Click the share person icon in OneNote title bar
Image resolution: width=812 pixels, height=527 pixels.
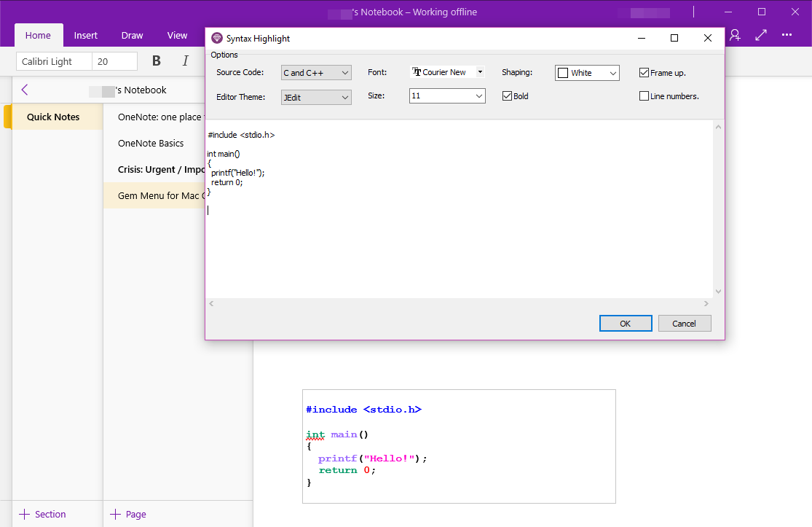[735, 35]
